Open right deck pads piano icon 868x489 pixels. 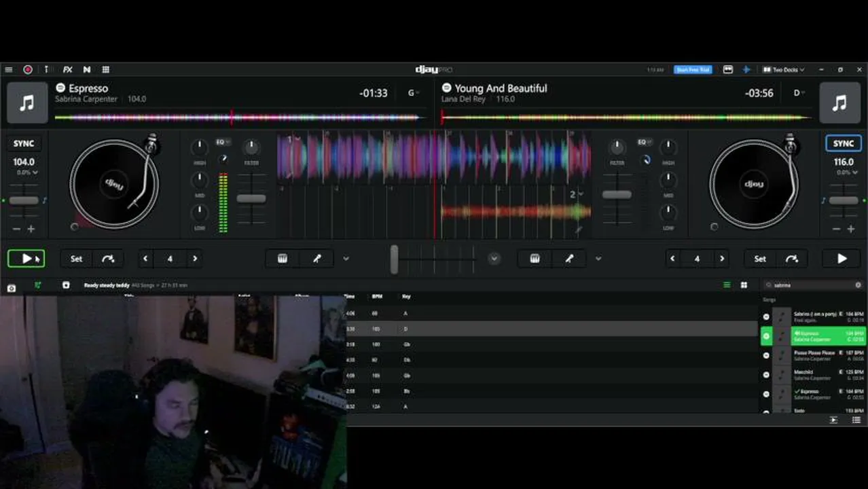(x=535, y=258)
